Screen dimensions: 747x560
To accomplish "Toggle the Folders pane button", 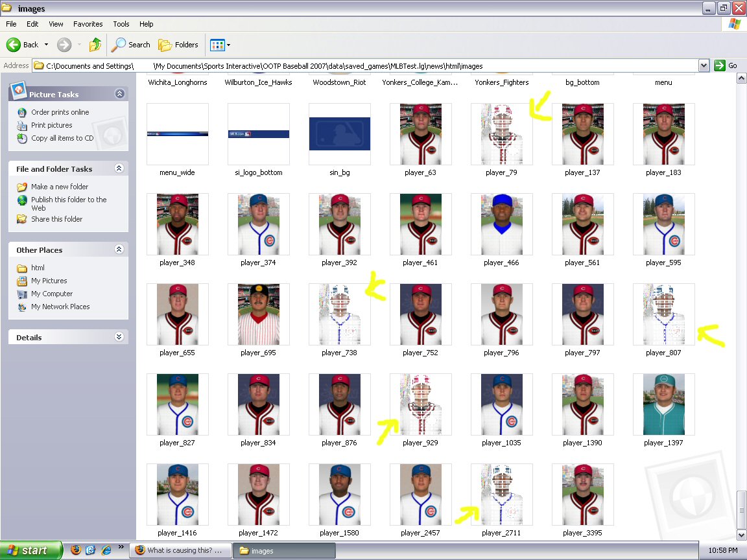I will tap(178, 45).
